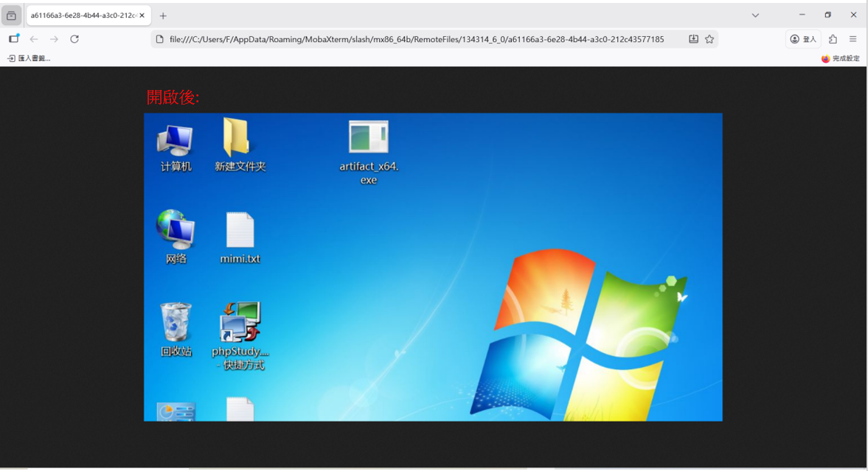
Task: Minimize the browser window
Action: [802, 15]
